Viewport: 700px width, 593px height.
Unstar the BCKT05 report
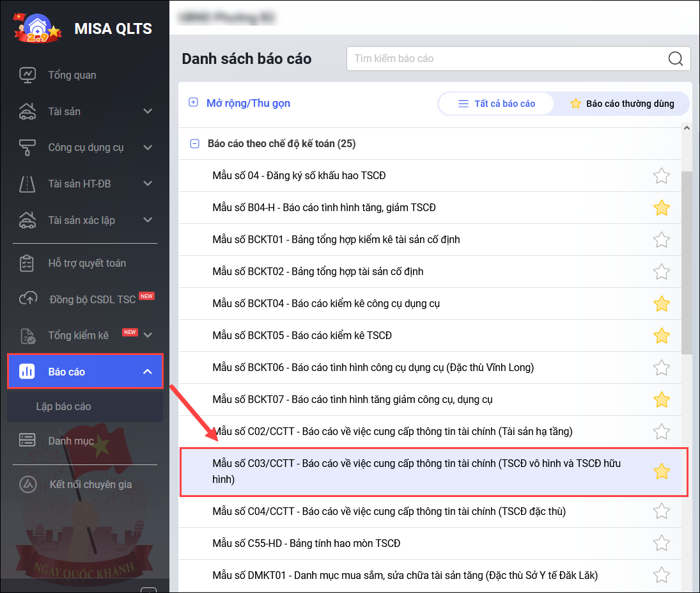click(x=661, y=336)
